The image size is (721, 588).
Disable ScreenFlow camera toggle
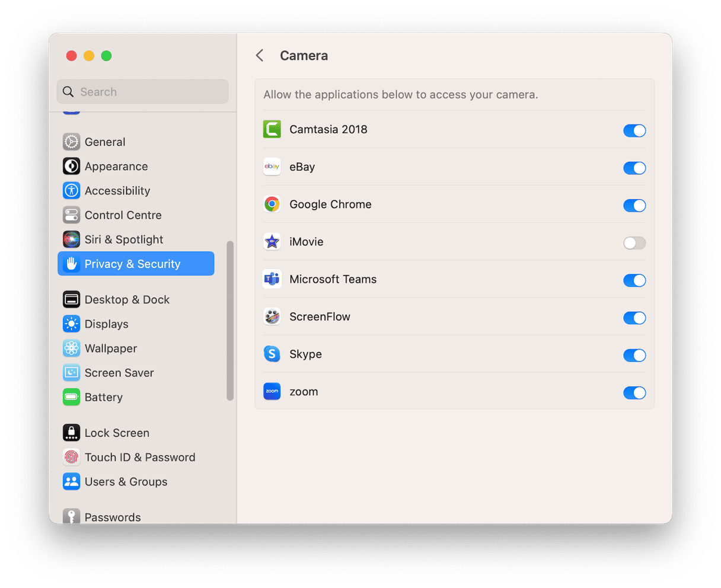(x=634, y=318)
